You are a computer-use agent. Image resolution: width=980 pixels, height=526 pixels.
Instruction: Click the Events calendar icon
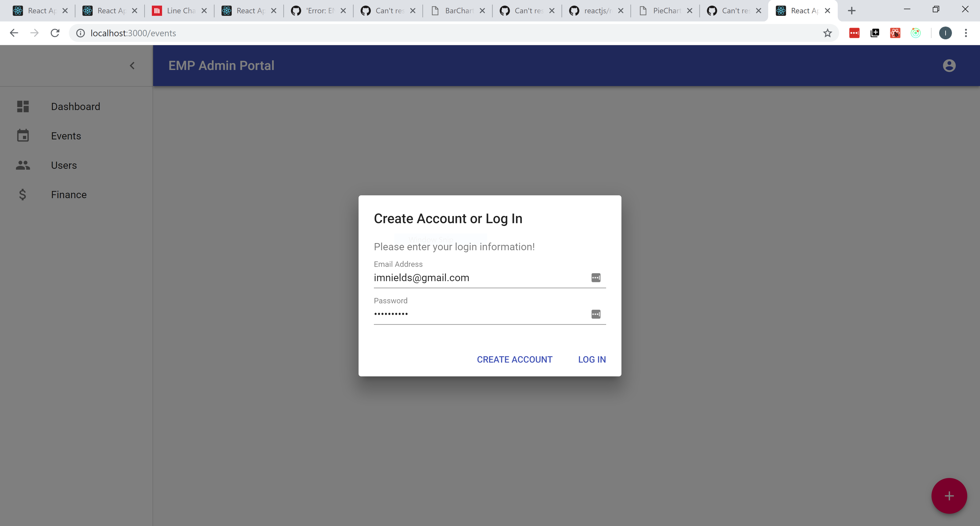click(23, 136)
